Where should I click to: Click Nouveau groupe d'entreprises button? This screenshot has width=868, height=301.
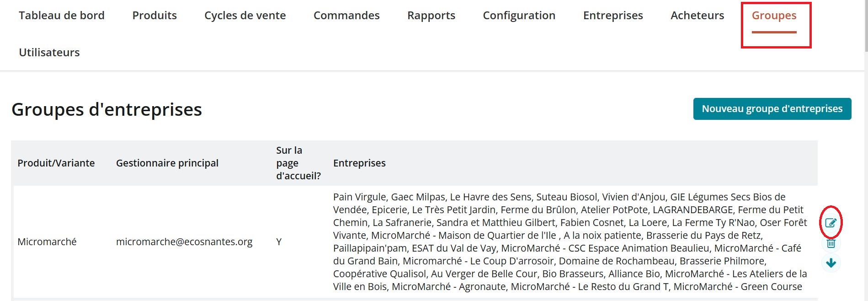tap(772, 109)
